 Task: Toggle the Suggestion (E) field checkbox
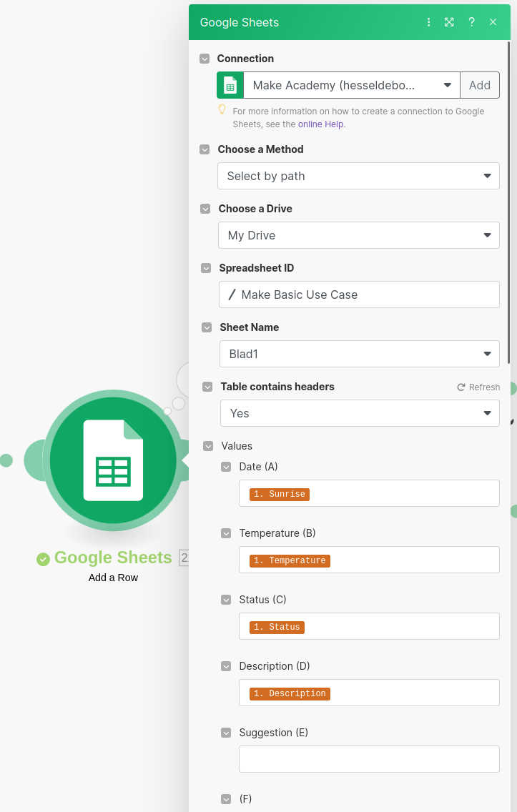tap(226, 732)
